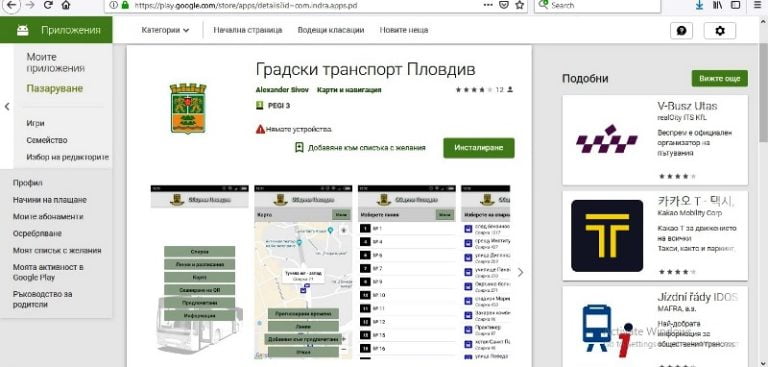This screenshot has height=367, width=768.
Task: Open Моите абонаменти link
Action: coord(48,217)
